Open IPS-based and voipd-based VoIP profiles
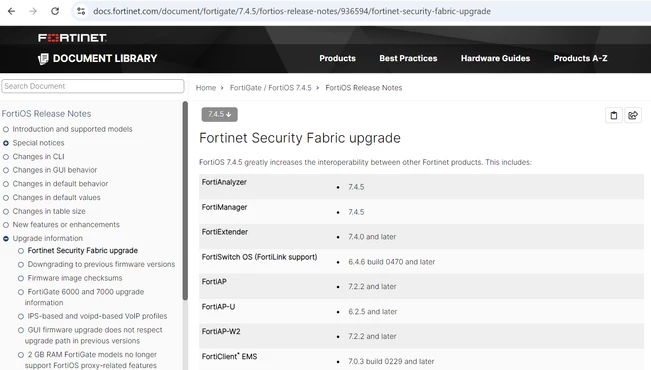The image size is (651, 370). [x=97, y=316]
